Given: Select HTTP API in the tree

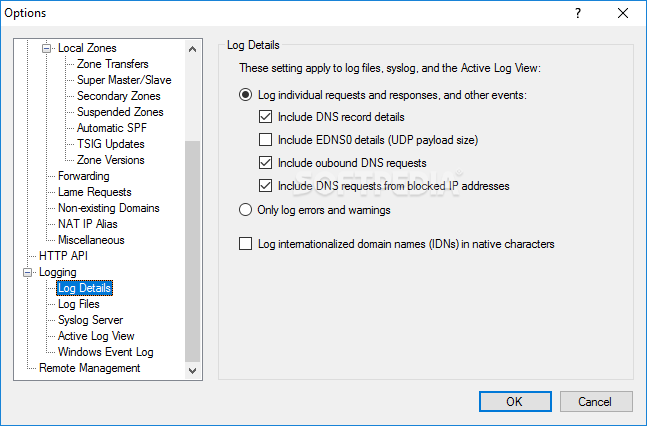Looking at the screenshot, I should tap(63, 256).
